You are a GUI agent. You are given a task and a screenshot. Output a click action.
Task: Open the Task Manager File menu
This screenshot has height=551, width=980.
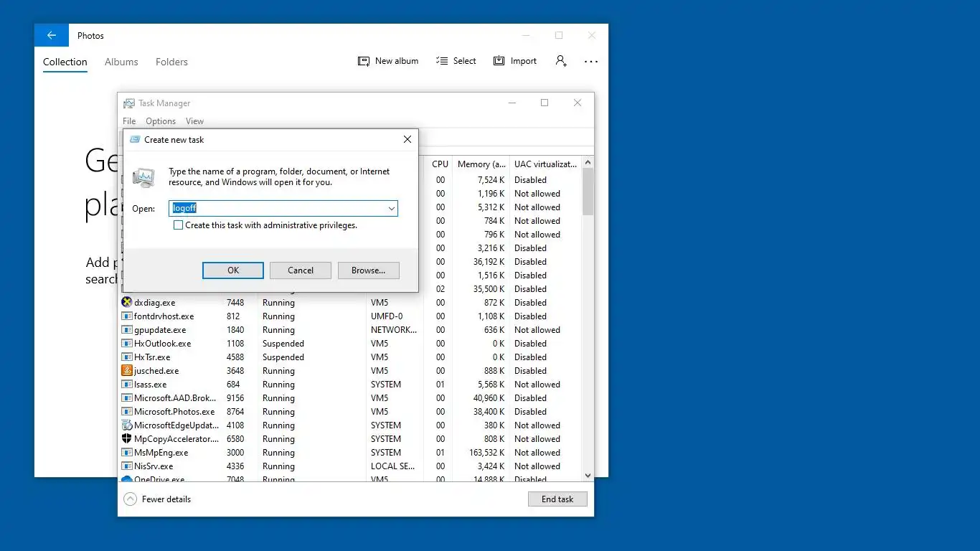(129, 121)
